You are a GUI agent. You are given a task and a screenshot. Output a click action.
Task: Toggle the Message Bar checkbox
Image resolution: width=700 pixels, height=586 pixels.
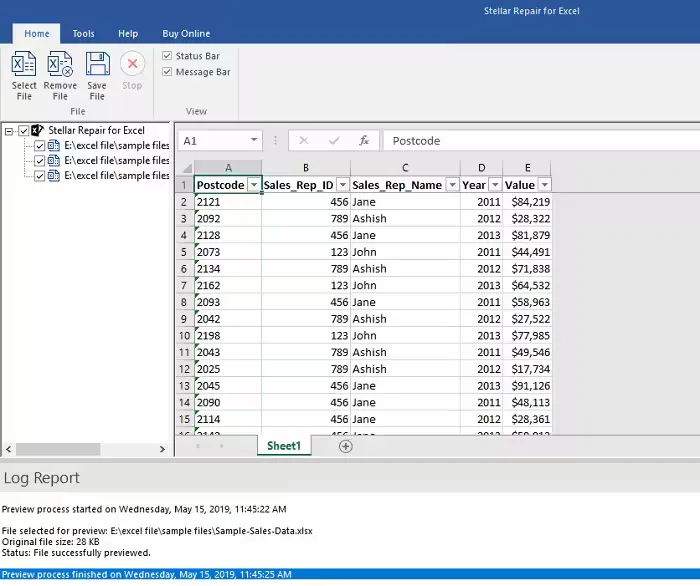167,72
